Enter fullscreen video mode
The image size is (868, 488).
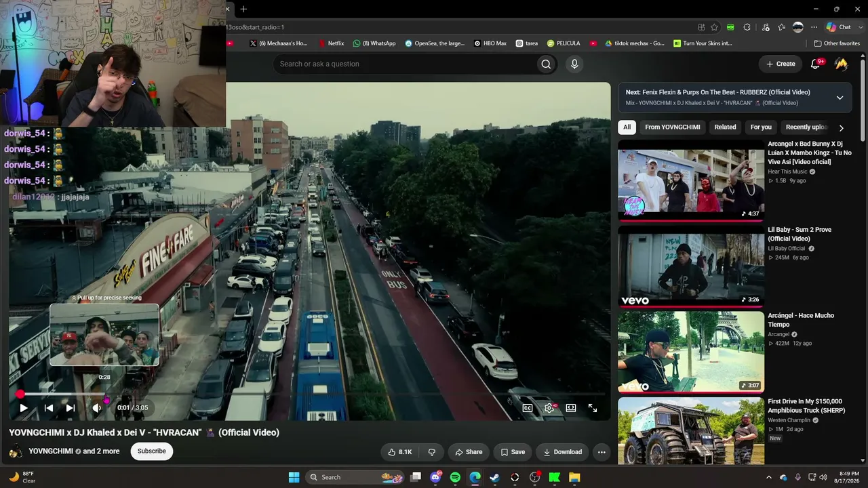click(x=593, y=408)
